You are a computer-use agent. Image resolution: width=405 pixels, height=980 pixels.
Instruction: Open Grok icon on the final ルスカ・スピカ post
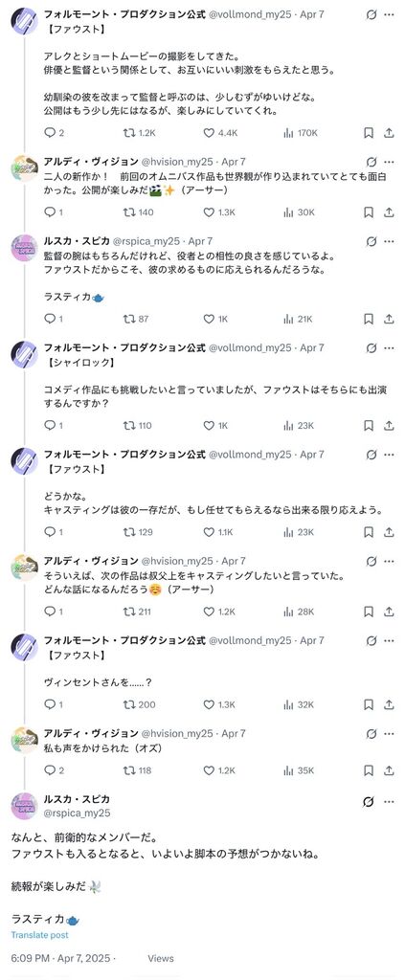pyautogui.click(x=369, y=802)
